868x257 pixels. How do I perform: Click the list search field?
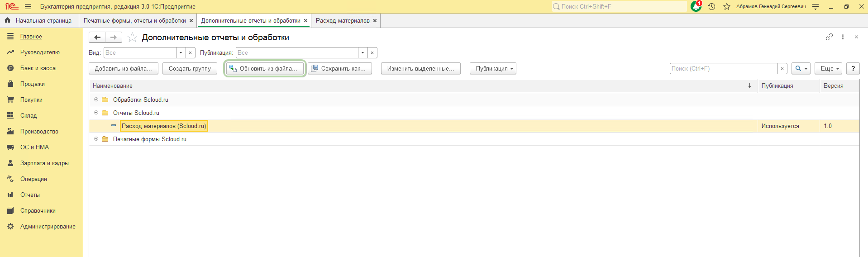[x=724, y=68]
